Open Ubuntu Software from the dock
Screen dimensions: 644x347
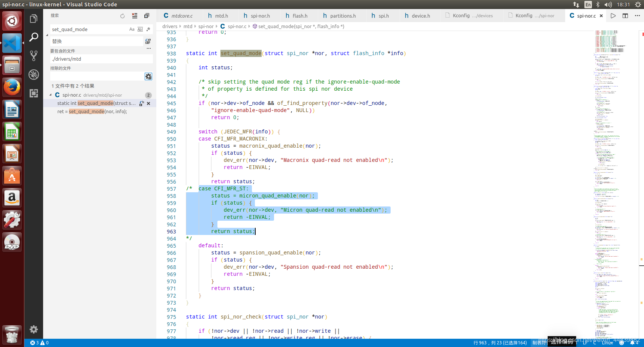(12, 176)
